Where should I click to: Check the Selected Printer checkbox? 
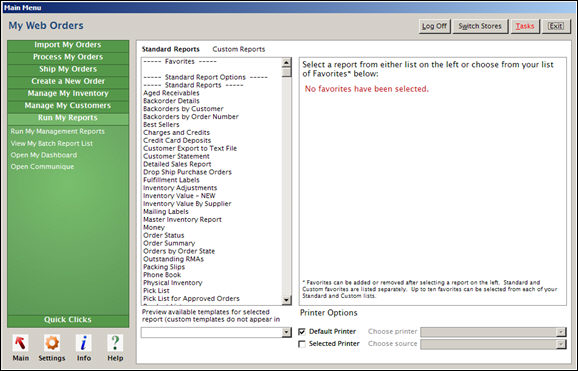click(x=302, y=344)
